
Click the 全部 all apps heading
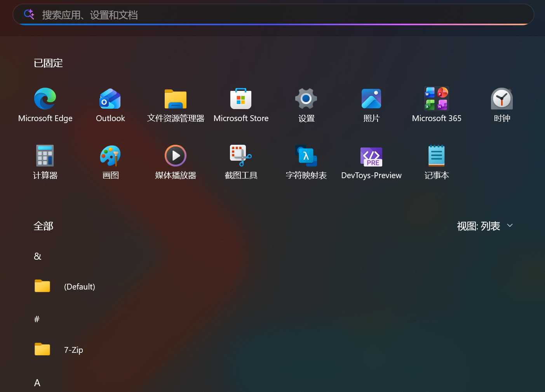coord(43,226)
